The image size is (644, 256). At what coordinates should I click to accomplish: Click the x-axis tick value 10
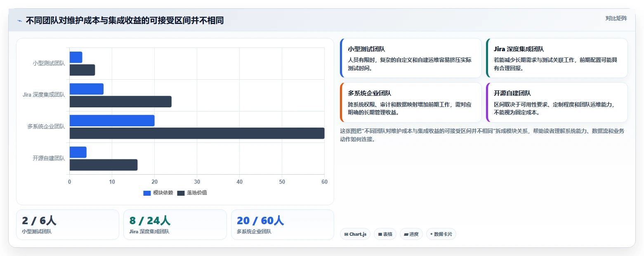[x=112, y=182]
